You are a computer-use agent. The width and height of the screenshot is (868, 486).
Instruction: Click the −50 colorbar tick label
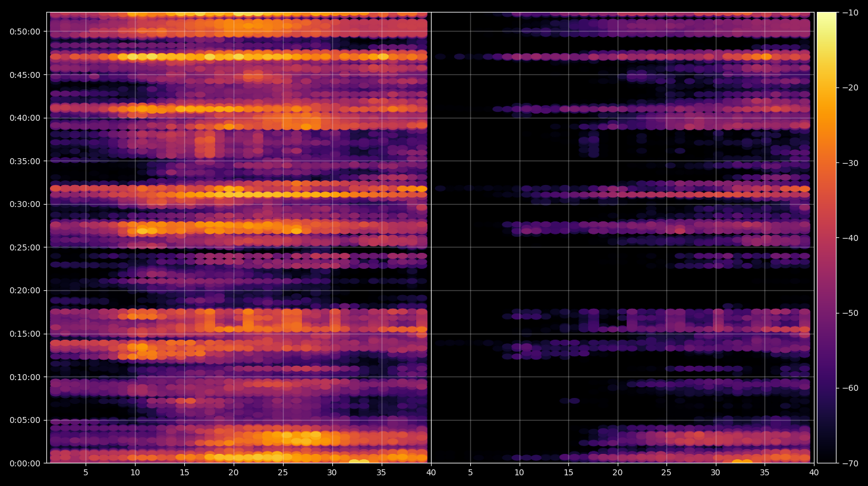[850, 313]
